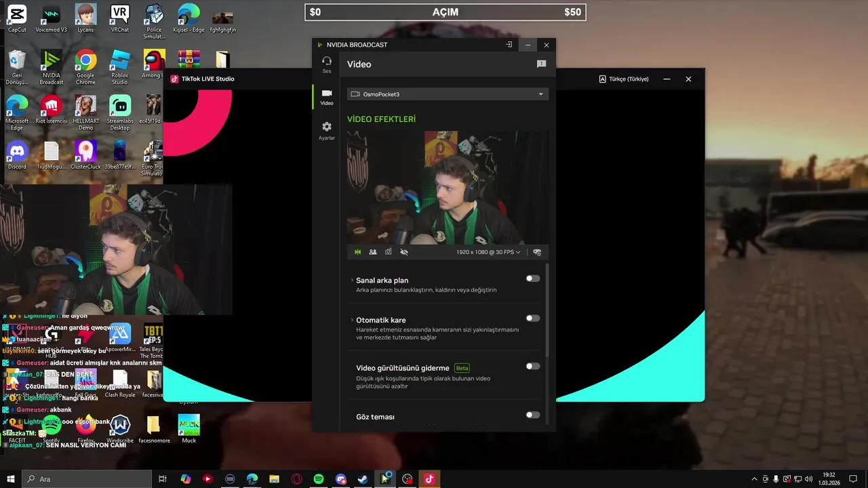Show hidden system tray icons chevron
This screenshot has height=488, width=868.
(x=754, y=479)
